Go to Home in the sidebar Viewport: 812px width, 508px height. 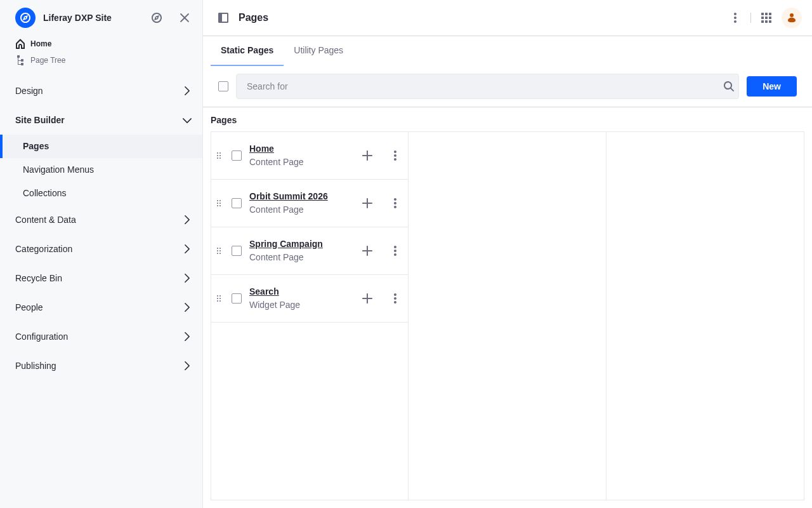[x=34, y=44]
